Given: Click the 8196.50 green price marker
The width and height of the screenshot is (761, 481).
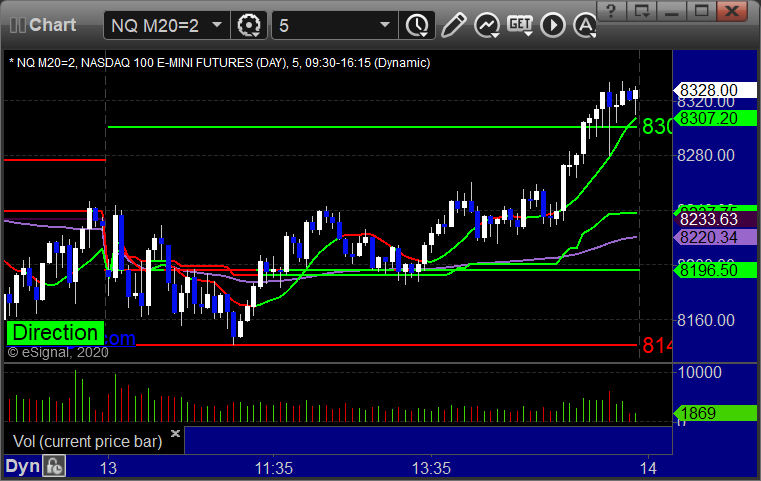Looking at the screenshot, I should (x=714, y=270).
